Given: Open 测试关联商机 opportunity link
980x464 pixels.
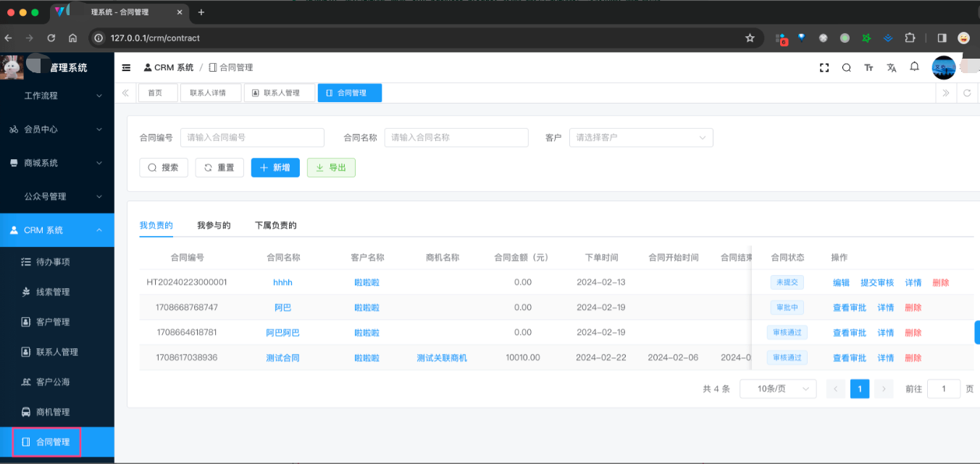Looking at the screenshot, I should (442, 358).
